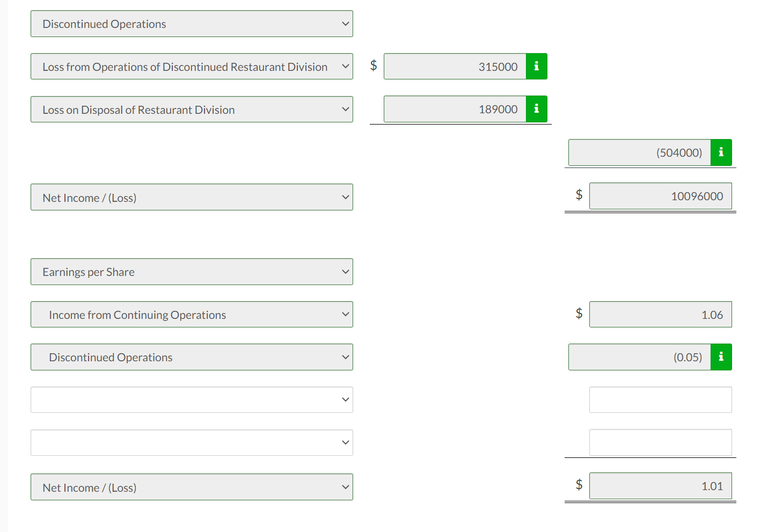Click the 315000 amount field

tap(455, 67)
